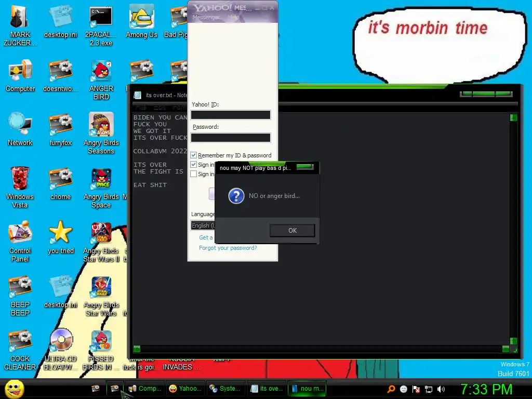The width and height of the screenshot is (532, 399).
Task: Select the 2PACAL 2.3.exe desktop icon
Action: pyautogui.click(x=101, y=26)
